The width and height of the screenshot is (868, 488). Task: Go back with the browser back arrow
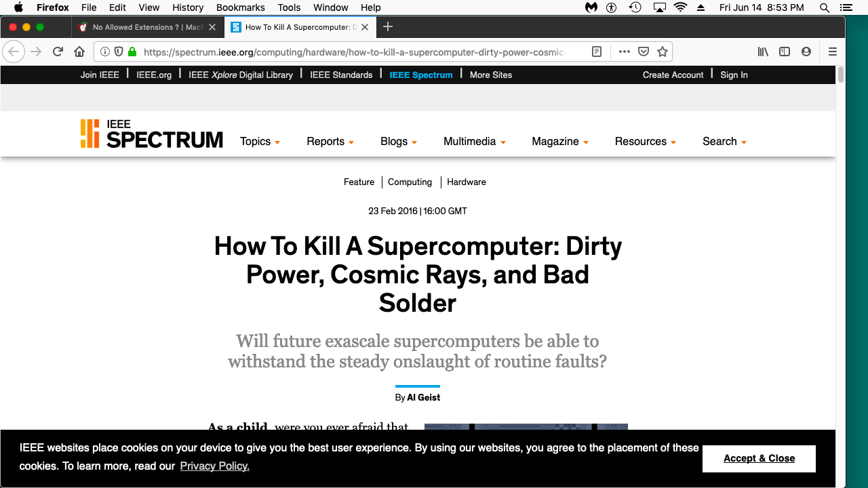click(14, 52)
